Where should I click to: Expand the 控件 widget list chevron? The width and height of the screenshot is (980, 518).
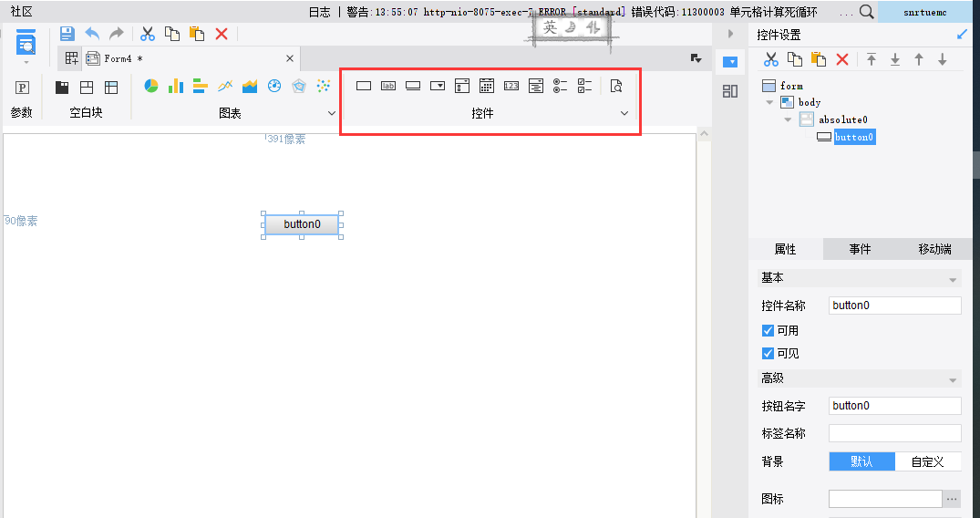click(624, 113)
